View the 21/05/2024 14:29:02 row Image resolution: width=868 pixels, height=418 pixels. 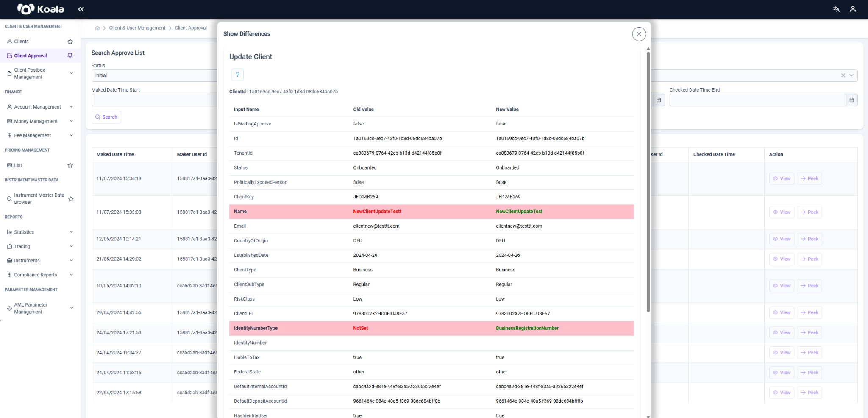point(782,259)
